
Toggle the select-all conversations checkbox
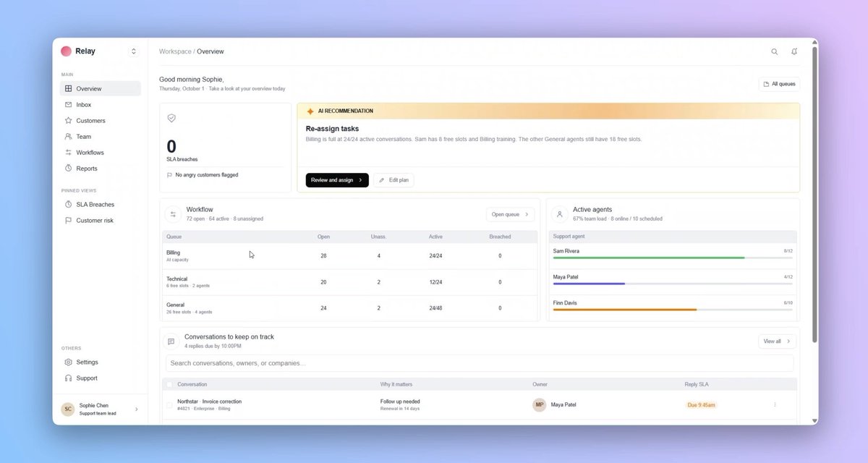tap(169, 384)
